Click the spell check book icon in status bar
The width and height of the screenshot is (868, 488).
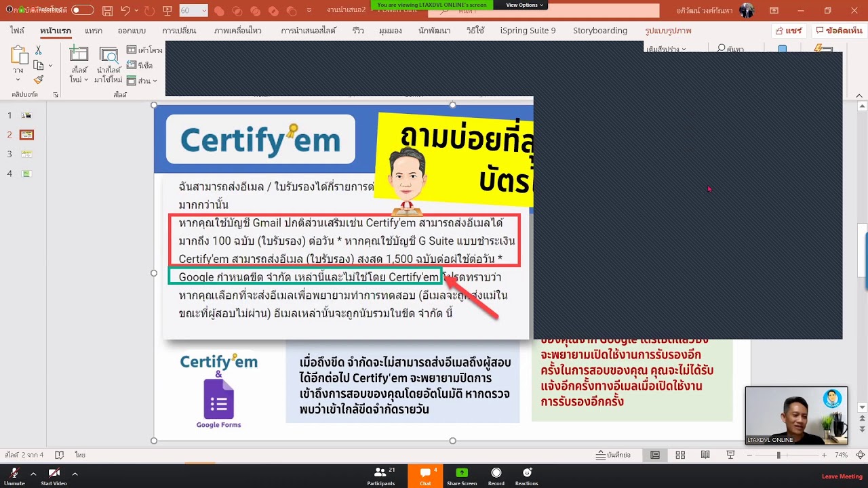(59, 455)
